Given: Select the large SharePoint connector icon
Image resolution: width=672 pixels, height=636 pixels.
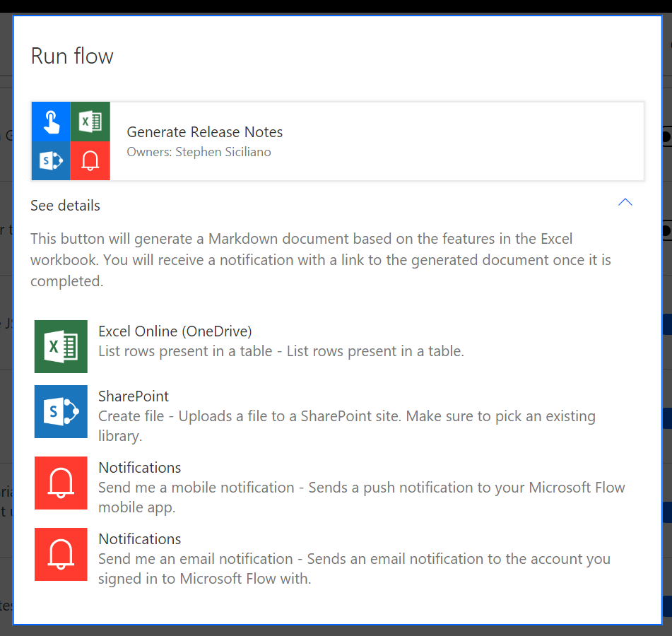Looking at the screenshot, I should point(61,411).
